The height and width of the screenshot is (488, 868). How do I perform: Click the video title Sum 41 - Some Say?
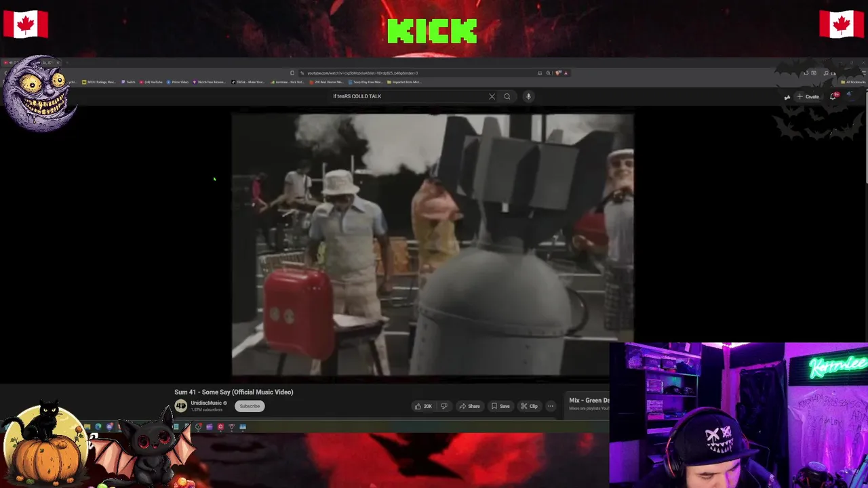(233, 392)
